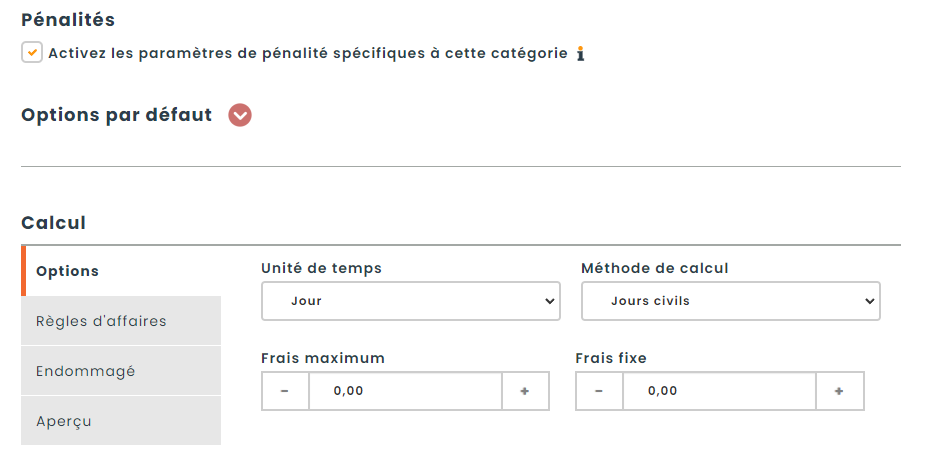Click the Calcul section heading
The width and height of the screenshot is (926, 451).
[x=54, y=223]
